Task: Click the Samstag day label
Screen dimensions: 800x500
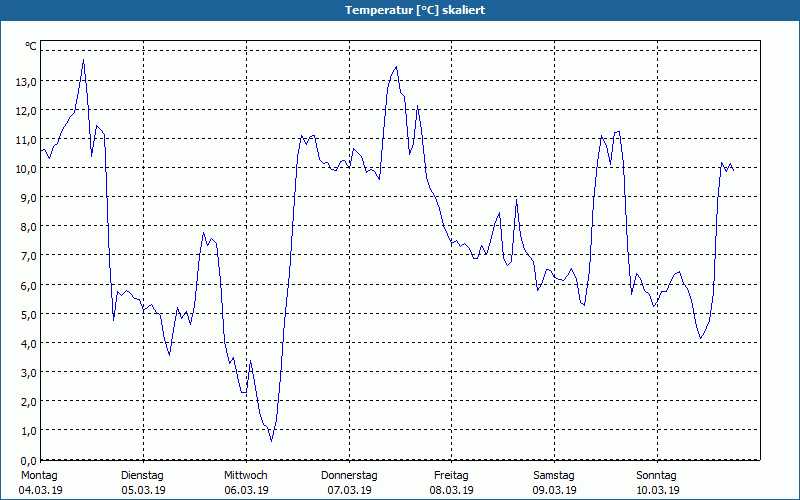Action: 554,476
